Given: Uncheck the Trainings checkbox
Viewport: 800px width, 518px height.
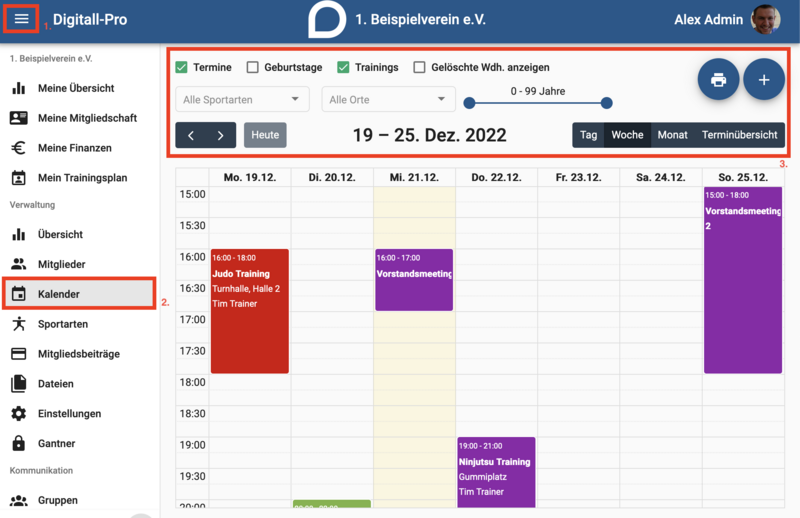Looking at the screenshot, I should point(343,67).
